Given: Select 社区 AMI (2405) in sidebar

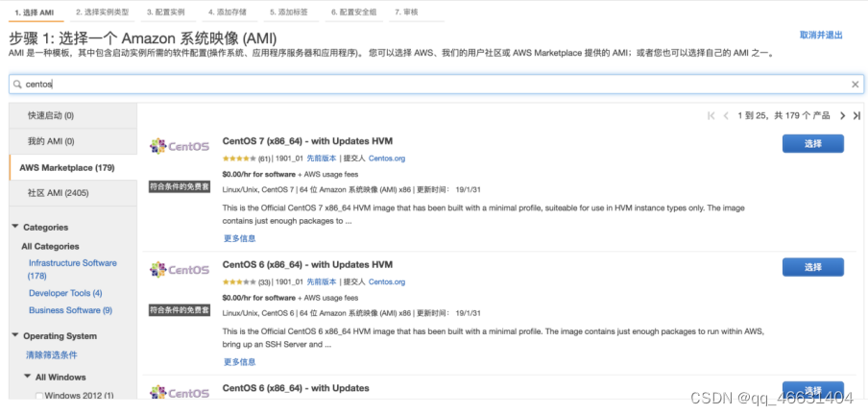Looking at the screenshot, I should [73, 193].
